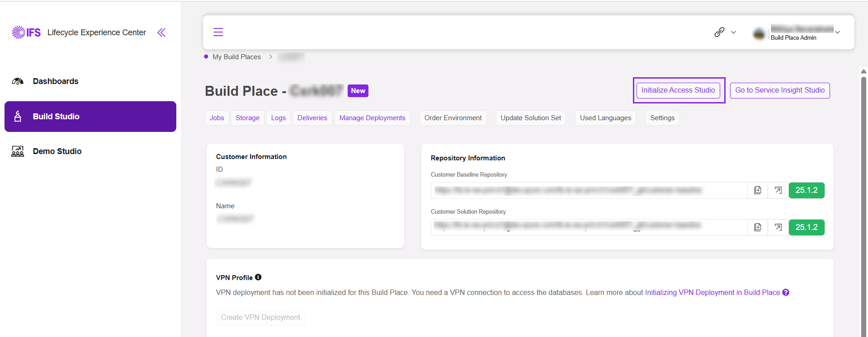Click Used Languages button
This screenshot has height=337, width=868.
tap(605, 118)
